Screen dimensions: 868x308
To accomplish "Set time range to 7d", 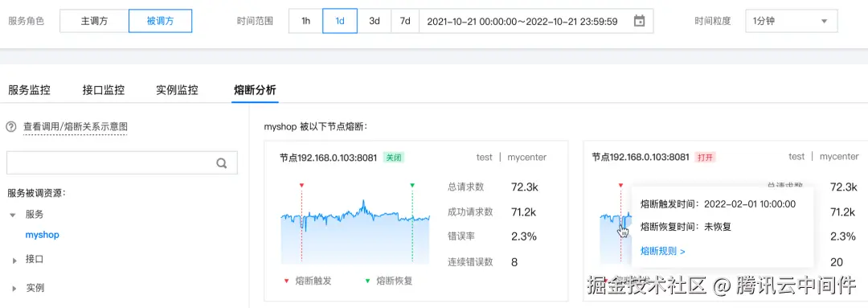I will [x=405, y=21].
